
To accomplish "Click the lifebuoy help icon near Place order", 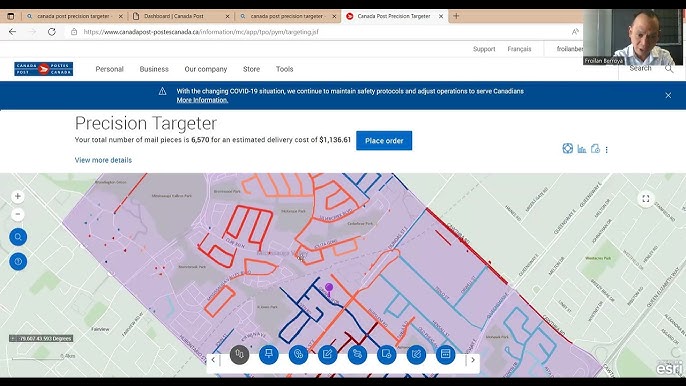I will point(567,148).
